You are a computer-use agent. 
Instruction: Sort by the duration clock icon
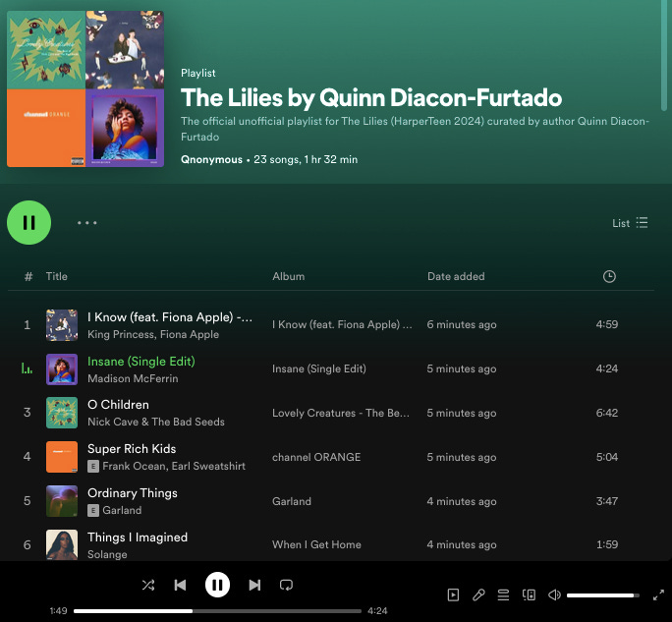coord(609,276)
